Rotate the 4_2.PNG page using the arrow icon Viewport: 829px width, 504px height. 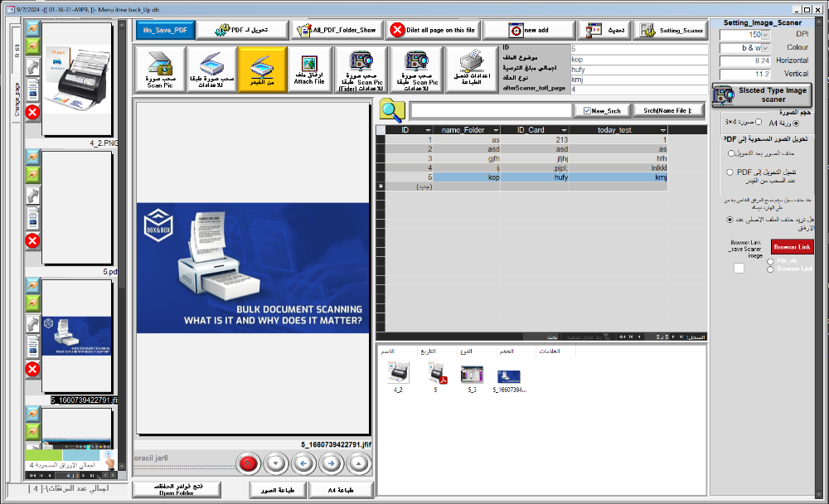coord(33,66)
